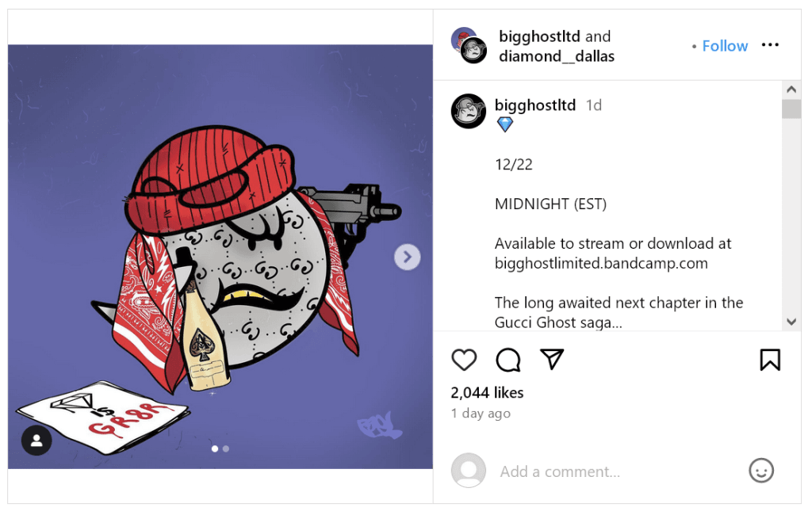Like the post with the heart icon

coord(463,360)
